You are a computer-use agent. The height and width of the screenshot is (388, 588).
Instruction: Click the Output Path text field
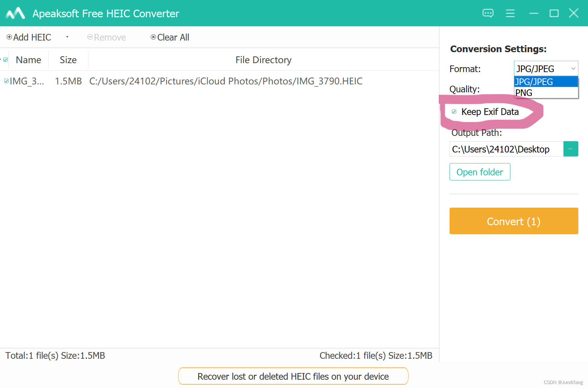(506, 149)
